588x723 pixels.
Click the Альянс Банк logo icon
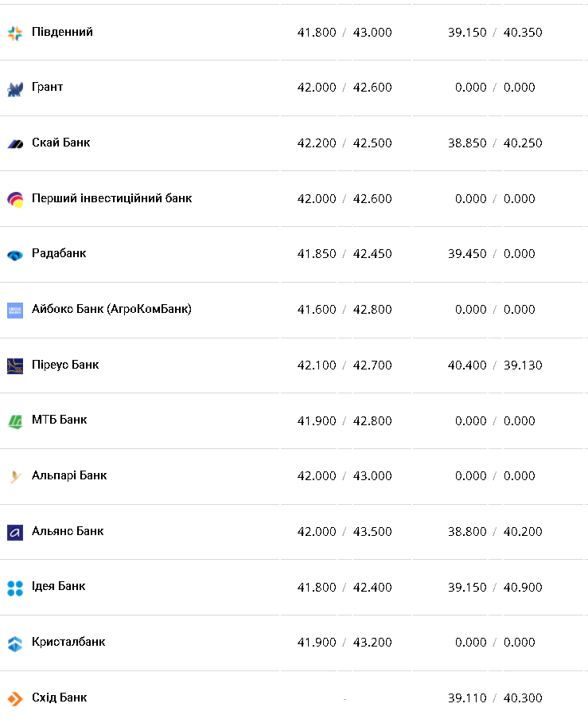coord(15,532)
